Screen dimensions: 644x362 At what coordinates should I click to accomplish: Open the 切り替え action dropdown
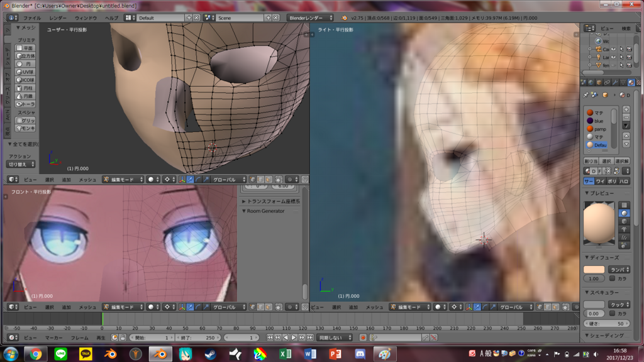21,164
